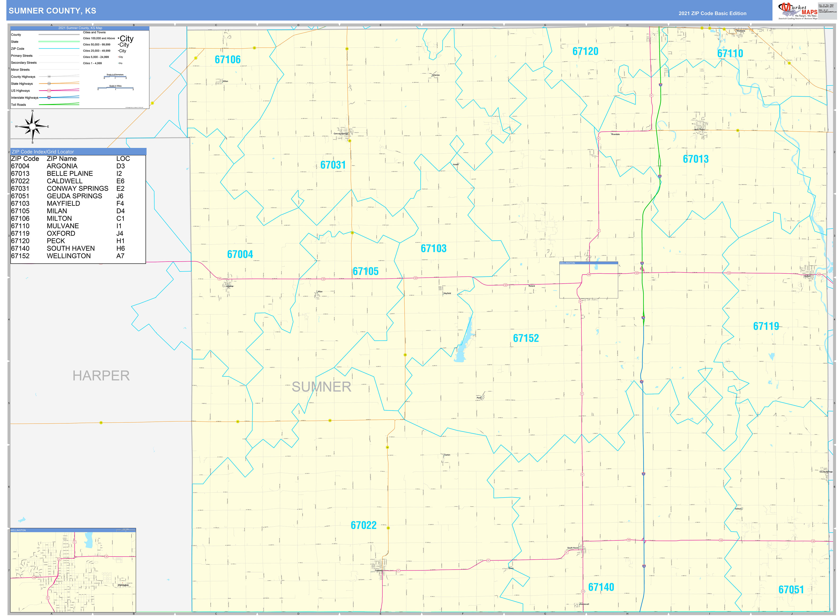
Task: Select the SUMNER COUNTY, KS title
Action: tap(52, 11)
